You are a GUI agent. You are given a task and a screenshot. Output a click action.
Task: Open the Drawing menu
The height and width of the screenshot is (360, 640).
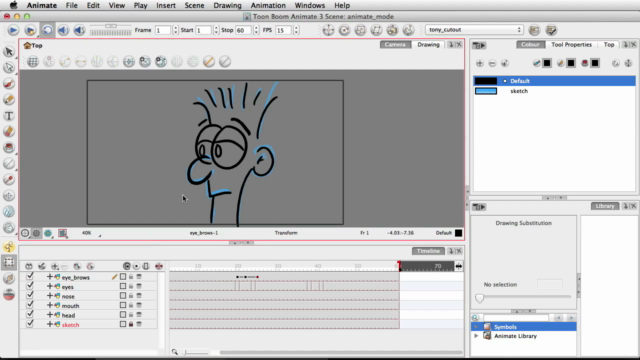tap(227, 5)
